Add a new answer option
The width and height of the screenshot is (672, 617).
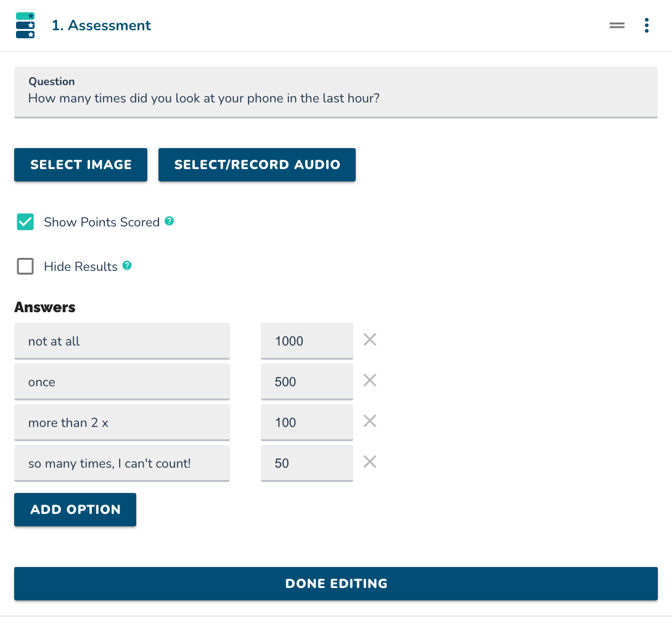pos(75,510)
